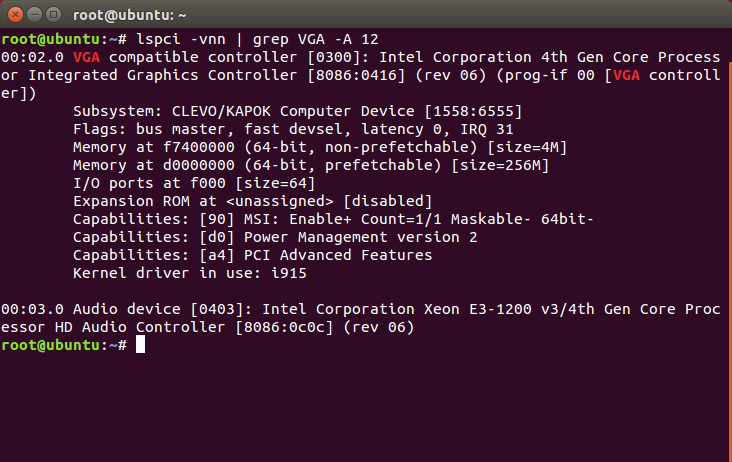Click the terminal cursor block at prompt

tap(140, 345)
